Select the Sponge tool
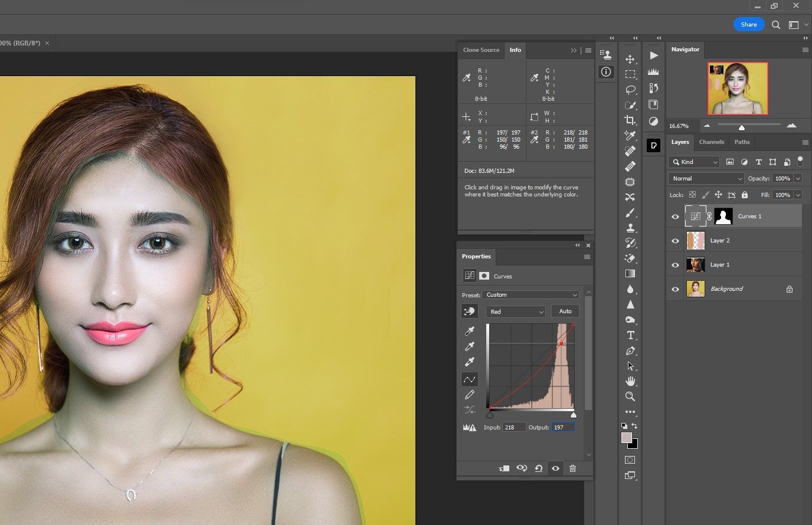This screenshot has height=525, width=812. pyautogui.click(x=630, y=320)
